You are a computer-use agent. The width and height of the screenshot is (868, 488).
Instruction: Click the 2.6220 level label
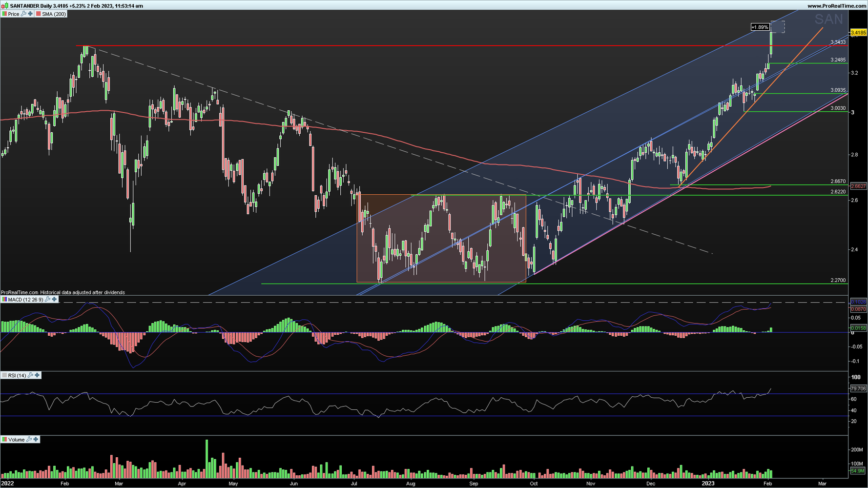[x=838, y=192]
